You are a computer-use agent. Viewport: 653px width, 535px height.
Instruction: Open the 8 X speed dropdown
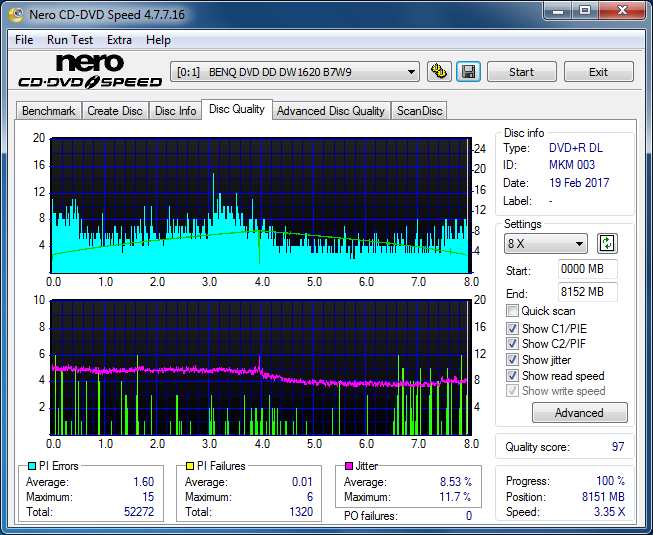(546, 244)
